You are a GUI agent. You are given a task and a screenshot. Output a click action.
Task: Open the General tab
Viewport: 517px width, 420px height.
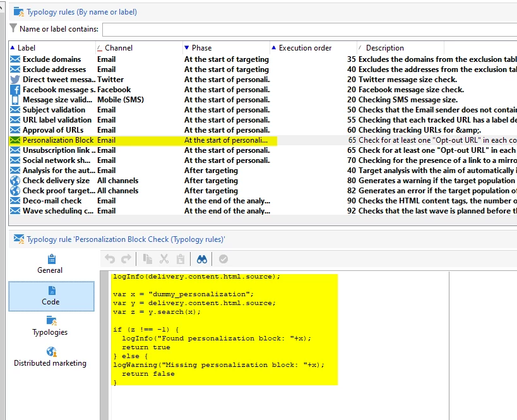click(50, 264)
